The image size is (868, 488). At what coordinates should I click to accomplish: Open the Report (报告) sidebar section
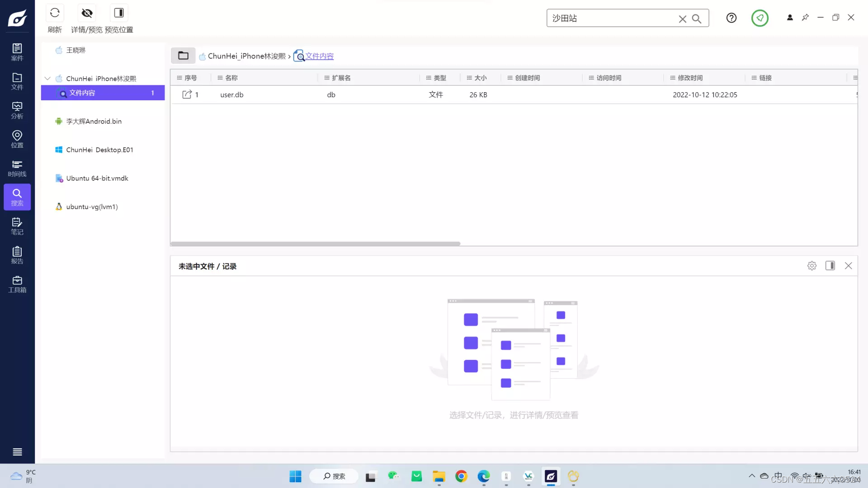coord(17,255)
